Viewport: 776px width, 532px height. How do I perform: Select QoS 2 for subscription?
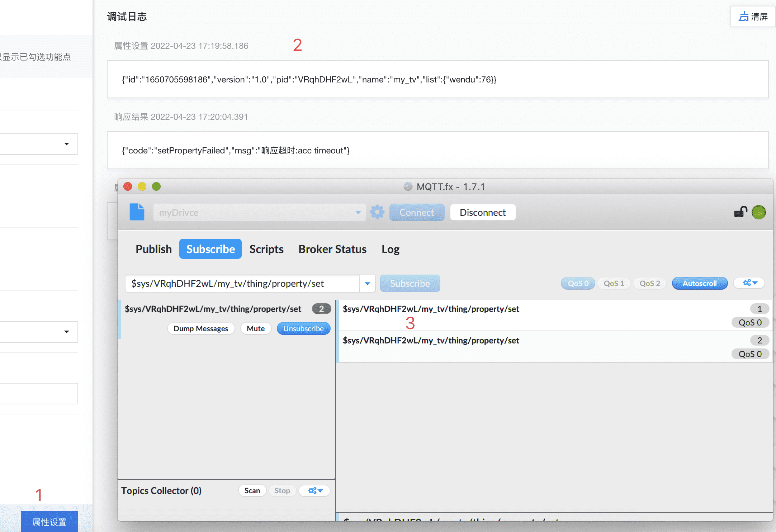650,283
